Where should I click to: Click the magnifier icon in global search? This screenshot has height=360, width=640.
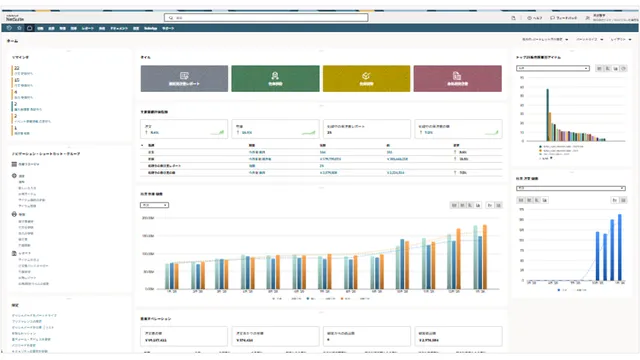pyautogui.click(x=171, y=18)
